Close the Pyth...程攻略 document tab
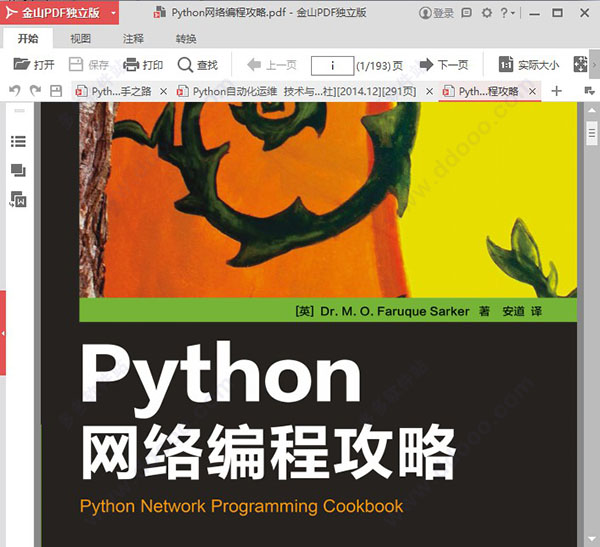Screen dimensions: 600x547 pos(532,91)
